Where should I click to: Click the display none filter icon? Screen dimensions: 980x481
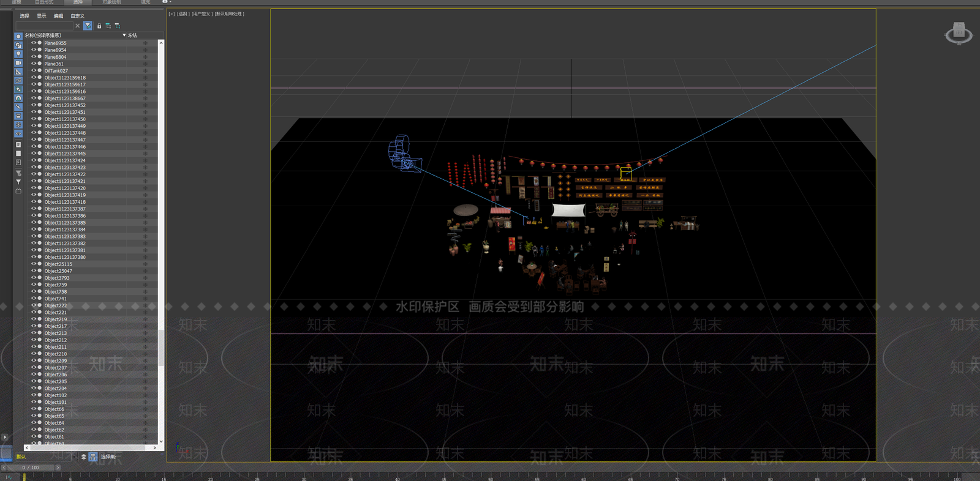click(x=18, y=154)
